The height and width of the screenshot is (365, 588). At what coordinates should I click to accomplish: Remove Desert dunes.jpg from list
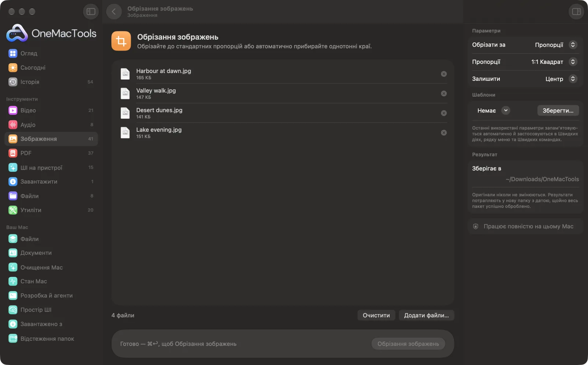(444, 113)
